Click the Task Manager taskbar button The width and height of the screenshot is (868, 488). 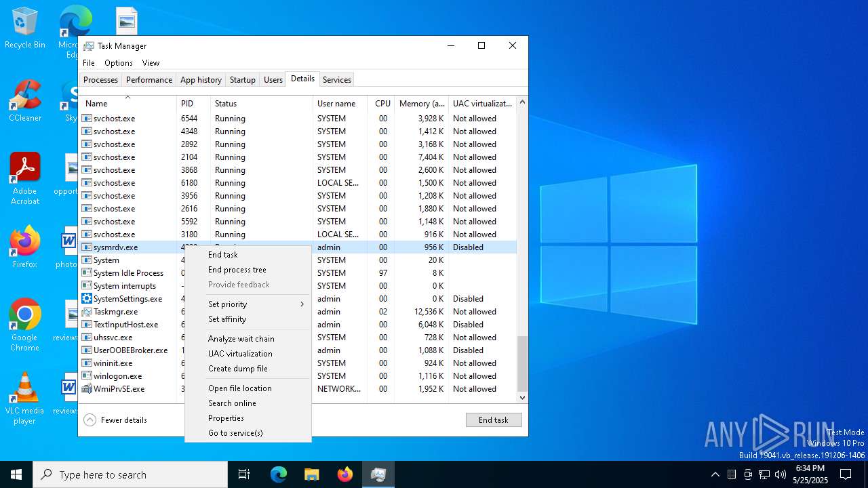[378, 474]
